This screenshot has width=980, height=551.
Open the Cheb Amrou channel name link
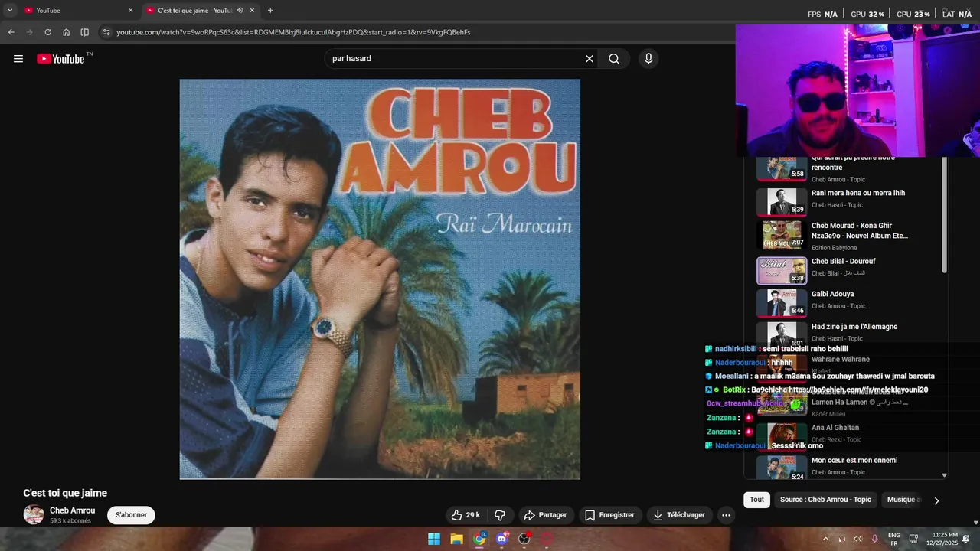point(73,510)
